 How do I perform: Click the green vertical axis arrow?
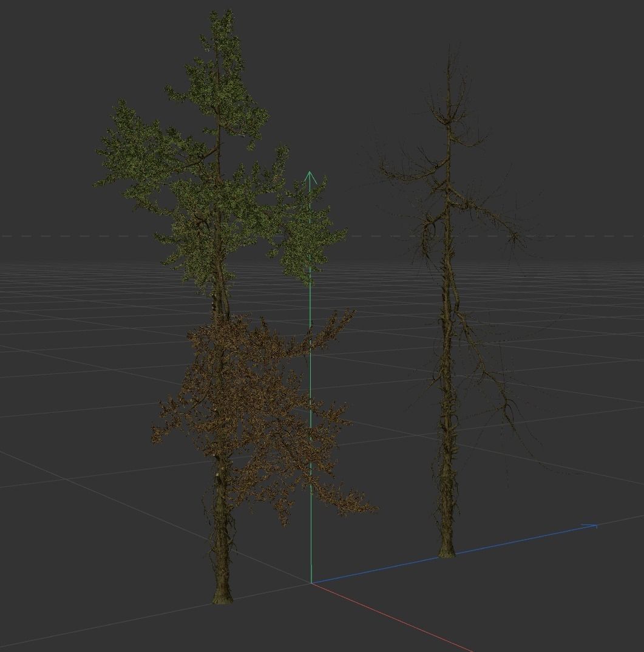point(310,178)
